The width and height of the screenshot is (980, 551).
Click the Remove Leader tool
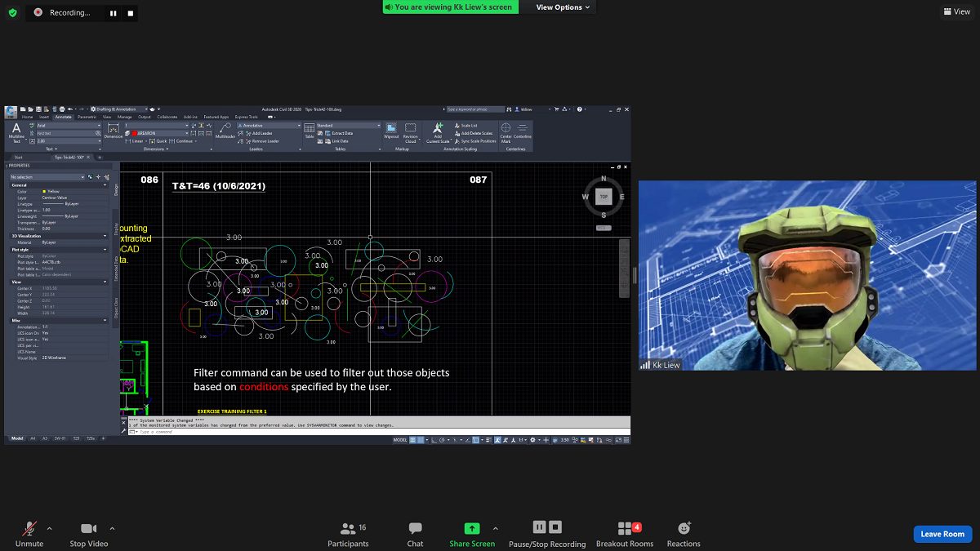261,141
